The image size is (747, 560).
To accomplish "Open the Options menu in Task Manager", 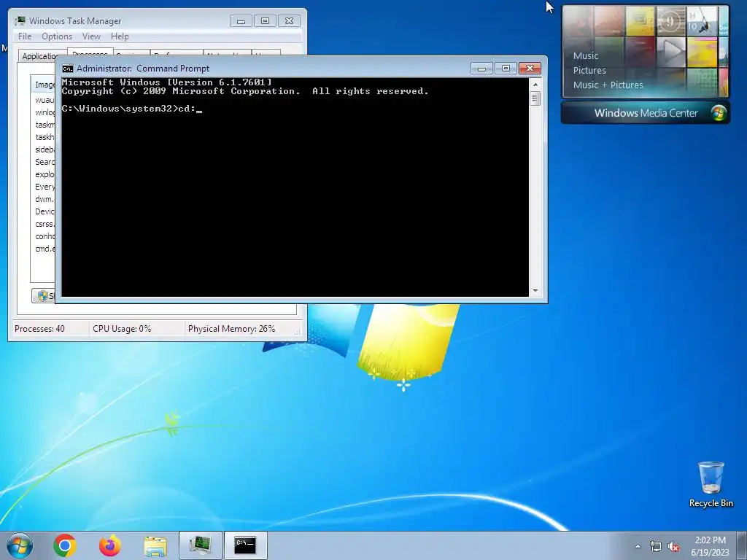I will click(57, 36).
